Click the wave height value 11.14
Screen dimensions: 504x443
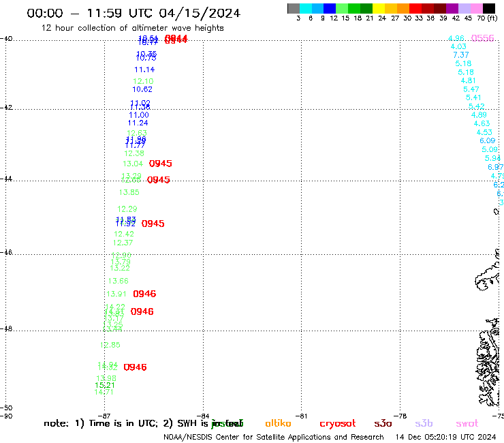click(x=144, y=70)
